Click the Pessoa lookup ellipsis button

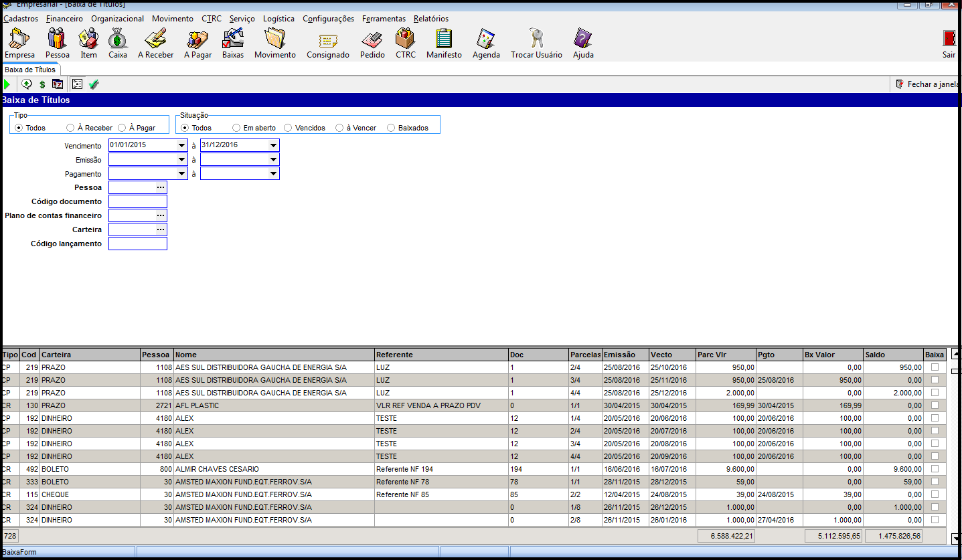coord(161,188)
